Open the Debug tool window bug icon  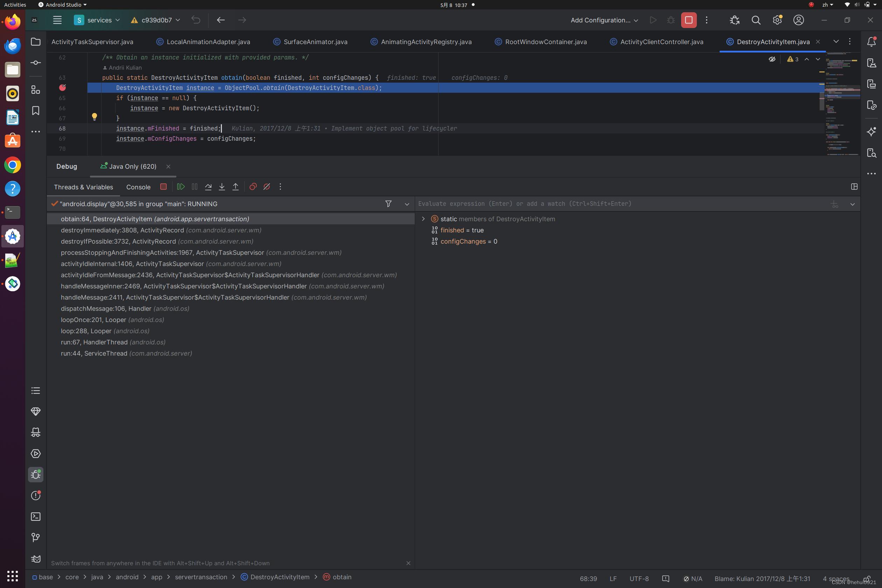click(x=36, y=475)
